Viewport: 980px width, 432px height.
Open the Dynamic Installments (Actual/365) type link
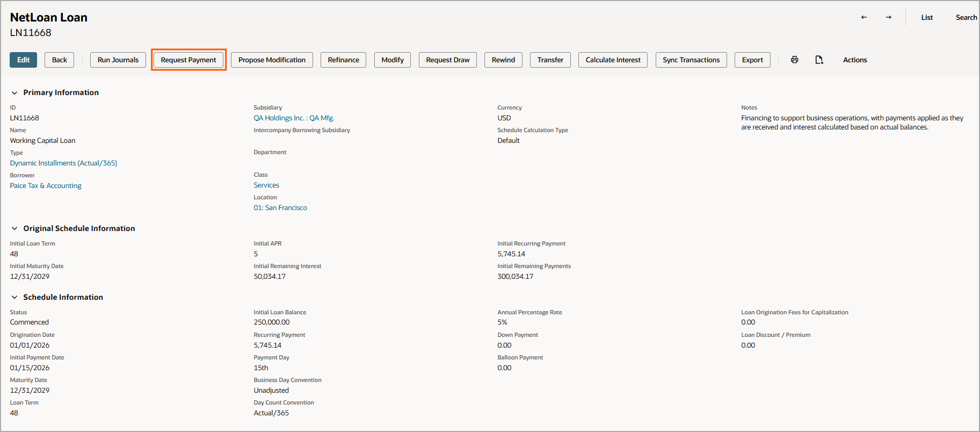[63, 163]
